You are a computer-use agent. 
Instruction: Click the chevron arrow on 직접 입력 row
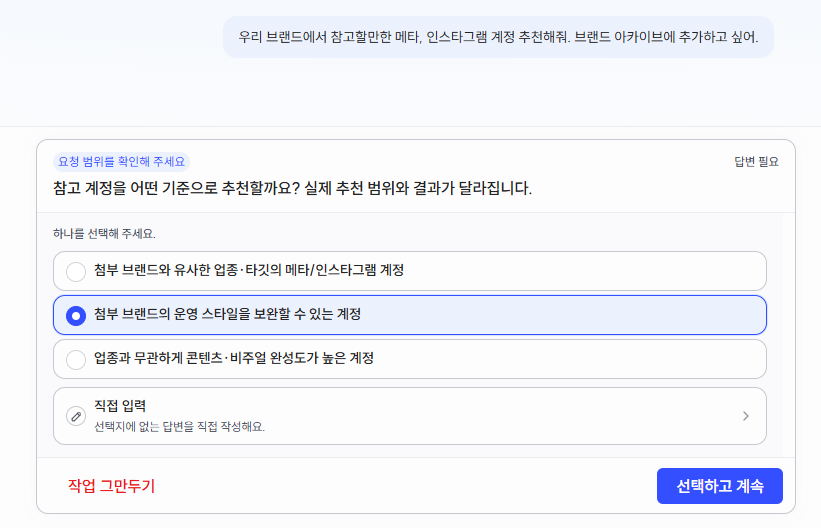coord(746,416)
